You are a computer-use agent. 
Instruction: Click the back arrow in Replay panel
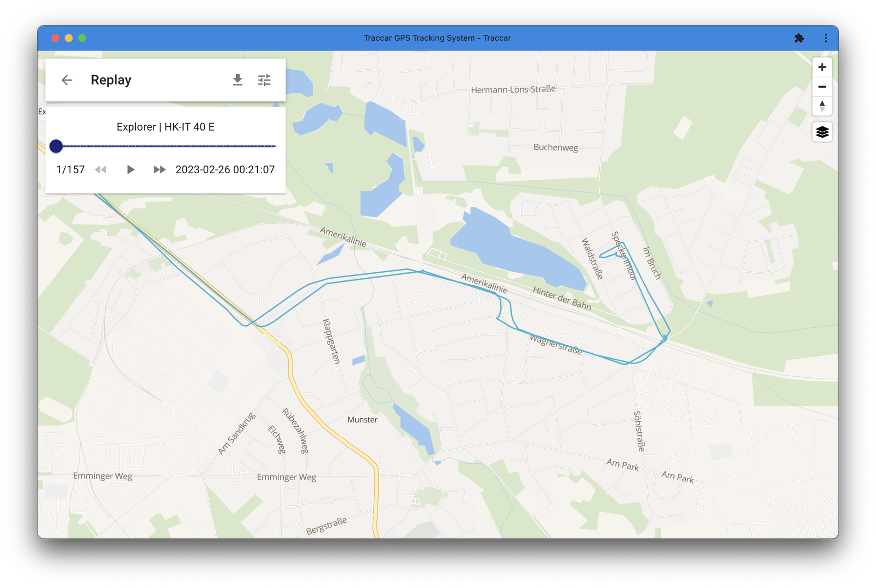point(67,80)
